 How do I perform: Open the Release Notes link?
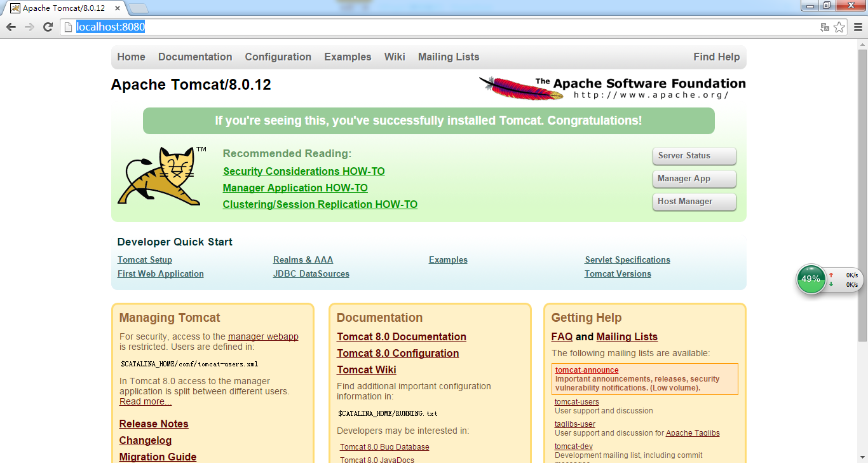[x=154, y=424]
